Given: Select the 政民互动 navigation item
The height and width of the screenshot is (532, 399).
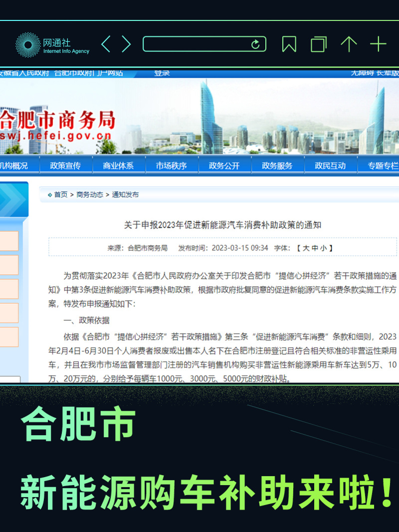Looking at the screenshot, I should coord(330,166).
